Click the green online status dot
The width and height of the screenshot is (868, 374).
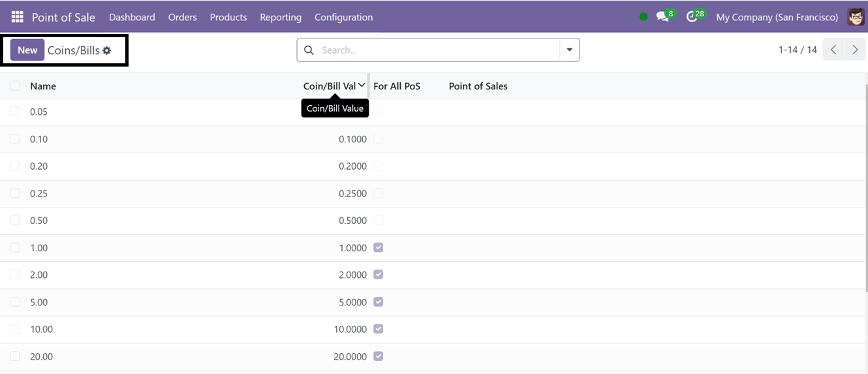coord(643,17)
